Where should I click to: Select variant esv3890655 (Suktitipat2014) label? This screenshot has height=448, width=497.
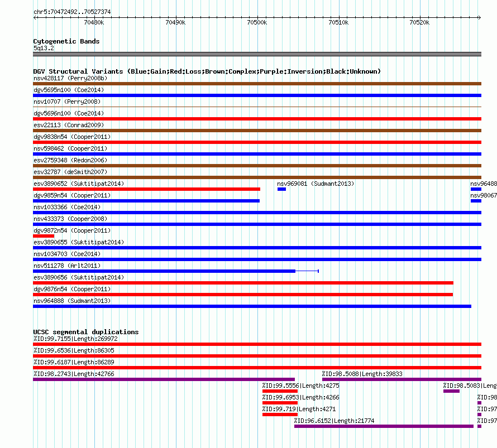click(x=79, y=242)
